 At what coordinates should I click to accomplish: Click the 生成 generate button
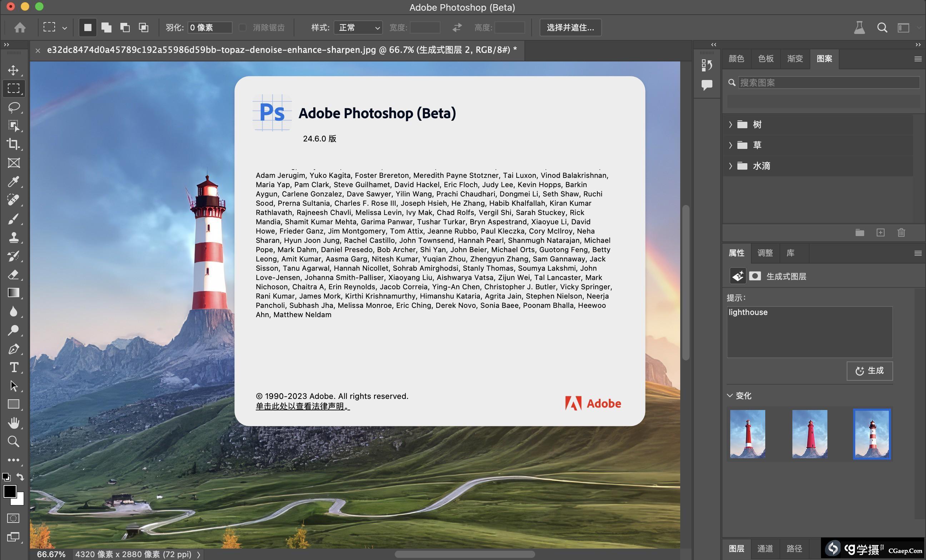869,371
